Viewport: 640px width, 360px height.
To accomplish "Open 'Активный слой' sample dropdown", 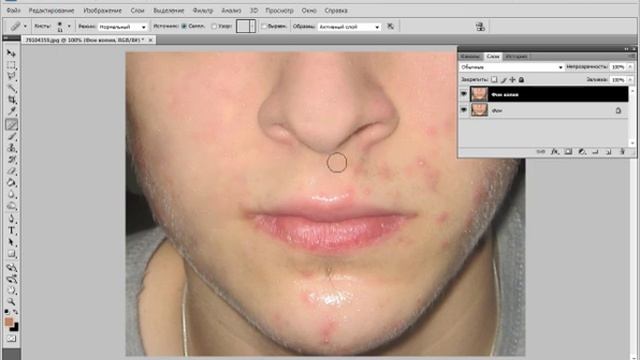I will tap(349, 27).
